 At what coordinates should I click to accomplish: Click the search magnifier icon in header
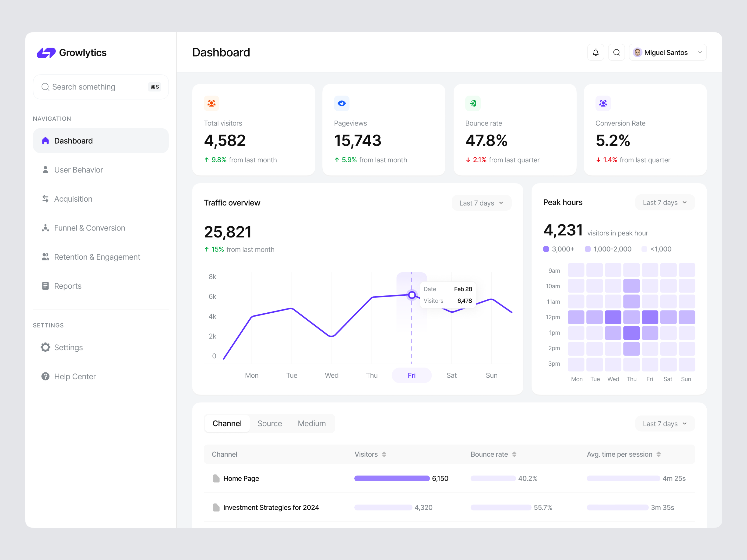coord(616,52)
